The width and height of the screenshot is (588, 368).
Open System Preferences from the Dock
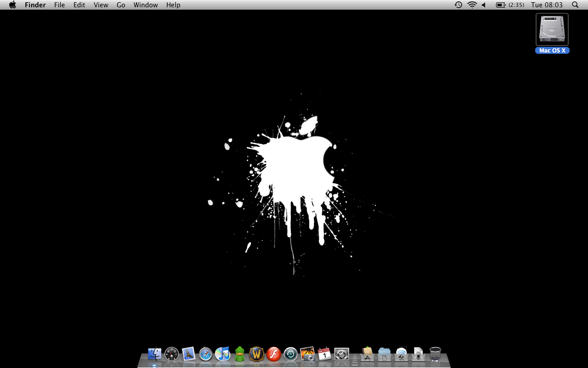(x=341, y=354)
